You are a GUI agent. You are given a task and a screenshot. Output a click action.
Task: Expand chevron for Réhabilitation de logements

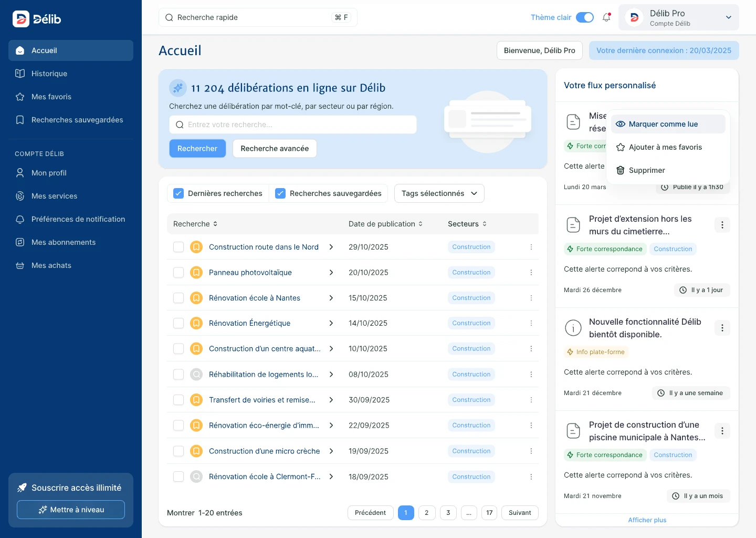coord(331,375)
